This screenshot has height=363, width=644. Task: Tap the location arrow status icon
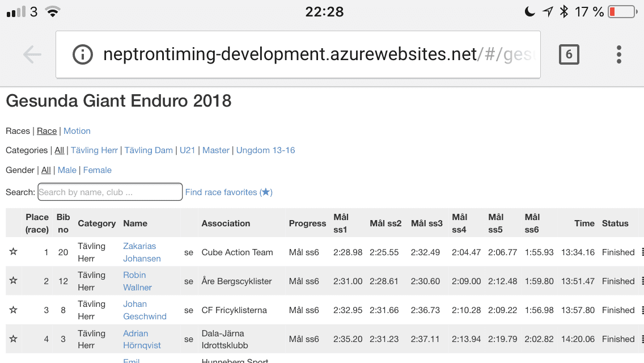coord(548,11)
